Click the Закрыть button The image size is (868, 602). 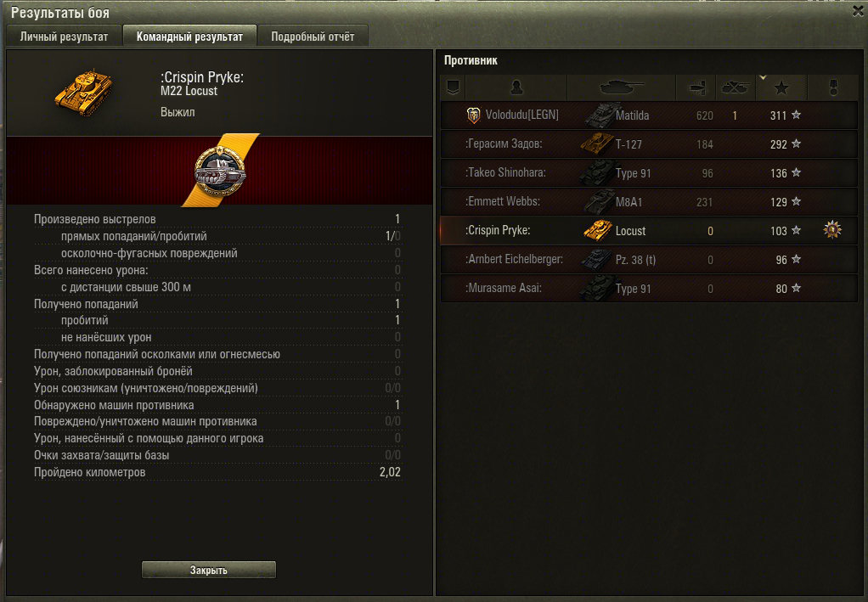pos(209,570)
